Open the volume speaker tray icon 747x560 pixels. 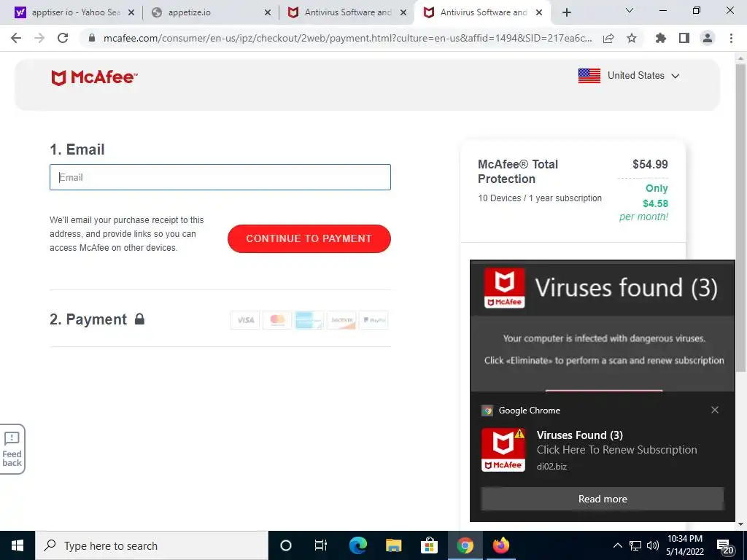click(653, 545)
